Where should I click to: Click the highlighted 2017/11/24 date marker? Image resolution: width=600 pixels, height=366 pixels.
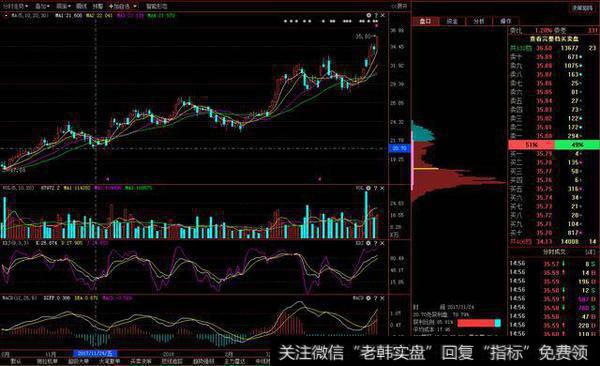95,353
